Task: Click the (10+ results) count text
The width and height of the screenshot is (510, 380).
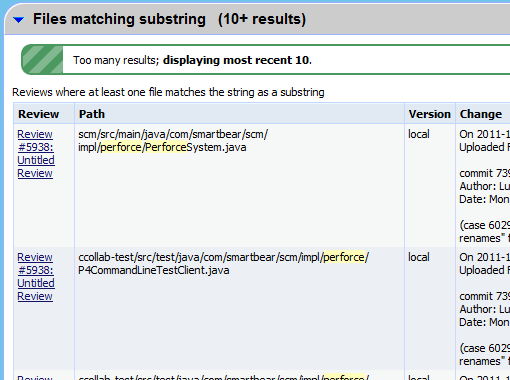Action: coord(262,19)
